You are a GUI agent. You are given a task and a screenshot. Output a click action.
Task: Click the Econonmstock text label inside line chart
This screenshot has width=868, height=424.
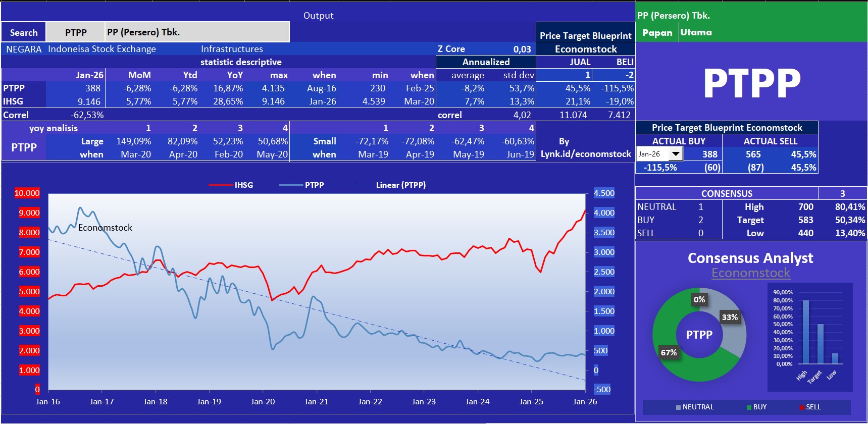coord(105,228)
